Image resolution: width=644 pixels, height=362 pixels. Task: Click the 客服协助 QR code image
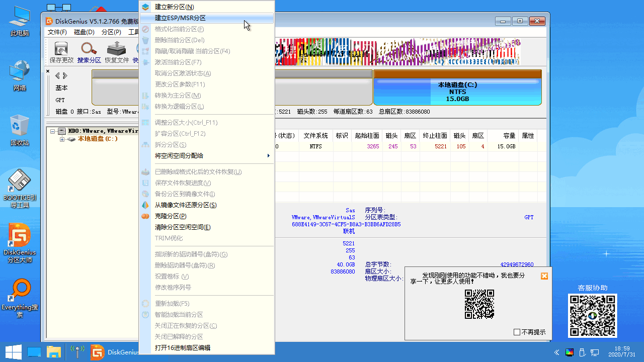[592, 316]
